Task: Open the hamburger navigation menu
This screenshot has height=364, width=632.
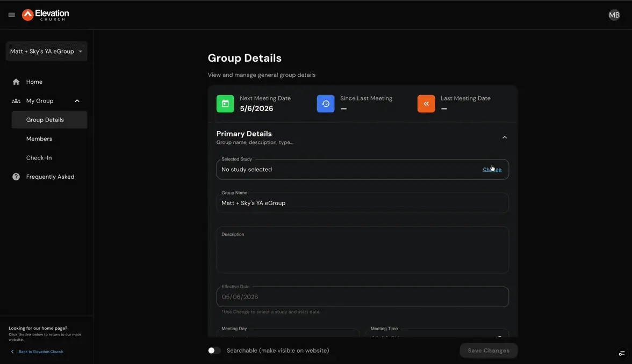Action: pos(12,15)
